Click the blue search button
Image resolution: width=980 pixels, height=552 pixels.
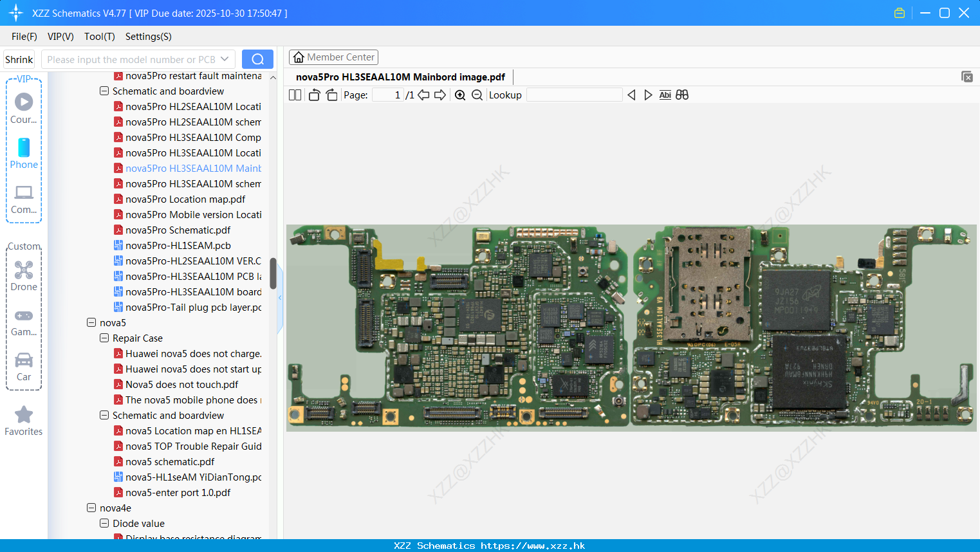click(257, 59)
